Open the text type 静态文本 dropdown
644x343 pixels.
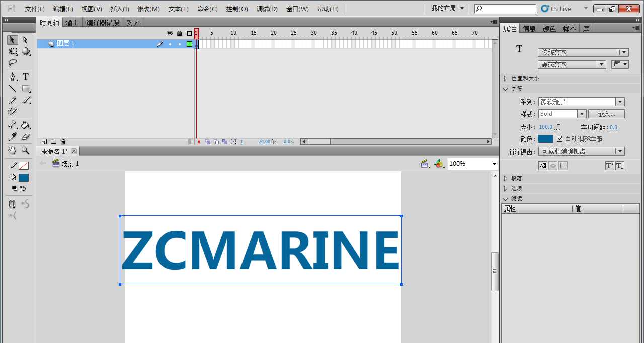coord(572,64)
